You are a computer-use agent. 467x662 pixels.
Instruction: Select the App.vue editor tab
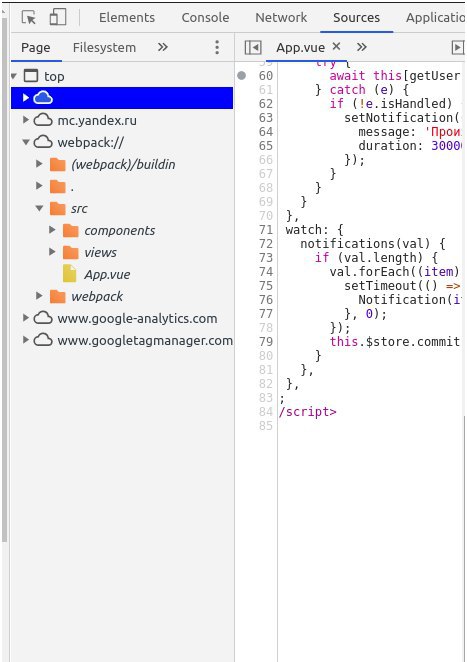point(300,48)
